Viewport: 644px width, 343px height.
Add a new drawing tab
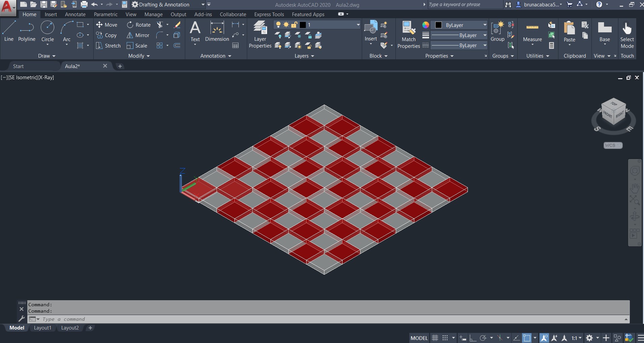120,66
